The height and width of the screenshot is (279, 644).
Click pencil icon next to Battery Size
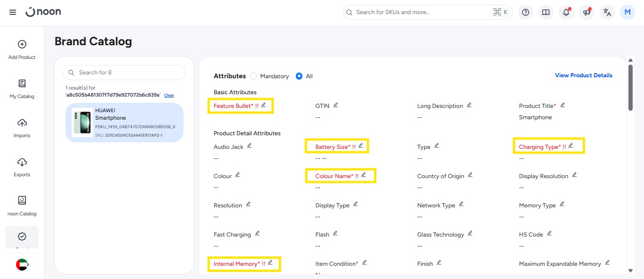click(x=361, y=146)
